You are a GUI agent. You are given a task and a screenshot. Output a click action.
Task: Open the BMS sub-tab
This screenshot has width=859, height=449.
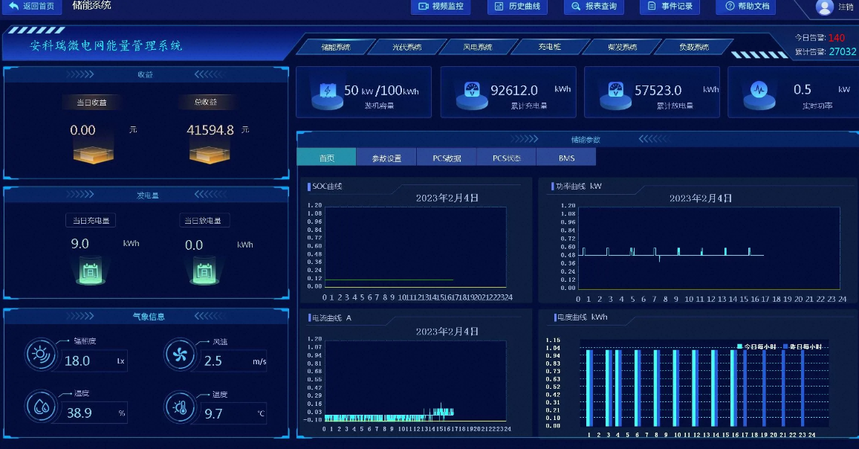(x=566, y=158)
